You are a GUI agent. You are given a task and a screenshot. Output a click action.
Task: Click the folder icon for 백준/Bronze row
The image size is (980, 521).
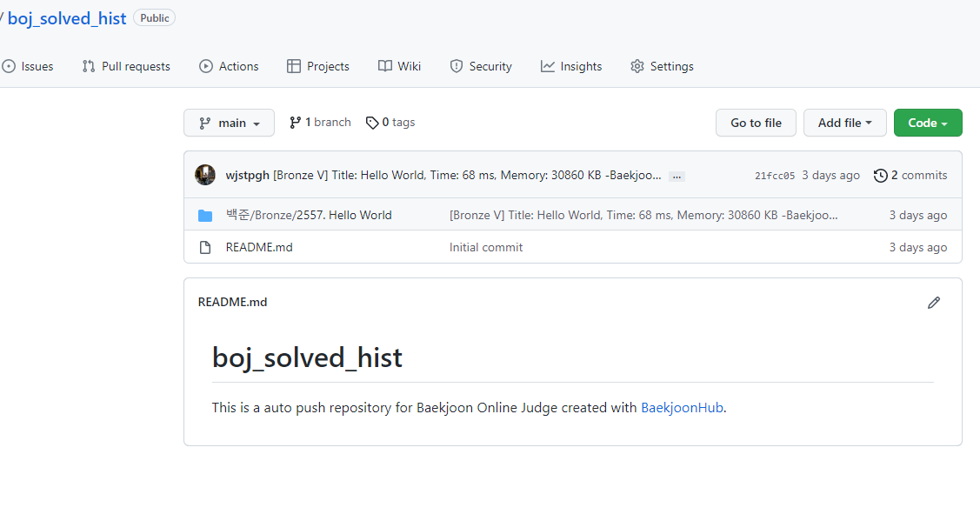pos(205,215)
